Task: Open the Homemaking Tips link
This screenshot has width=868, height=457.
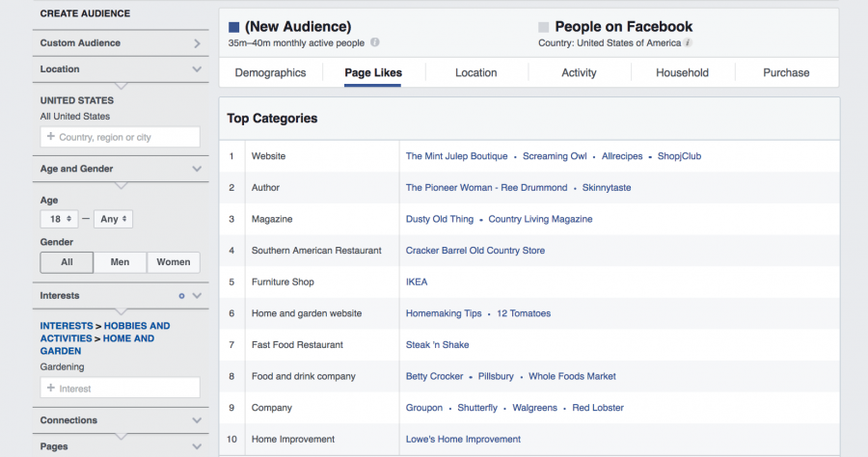Action: tap(444, 313)
